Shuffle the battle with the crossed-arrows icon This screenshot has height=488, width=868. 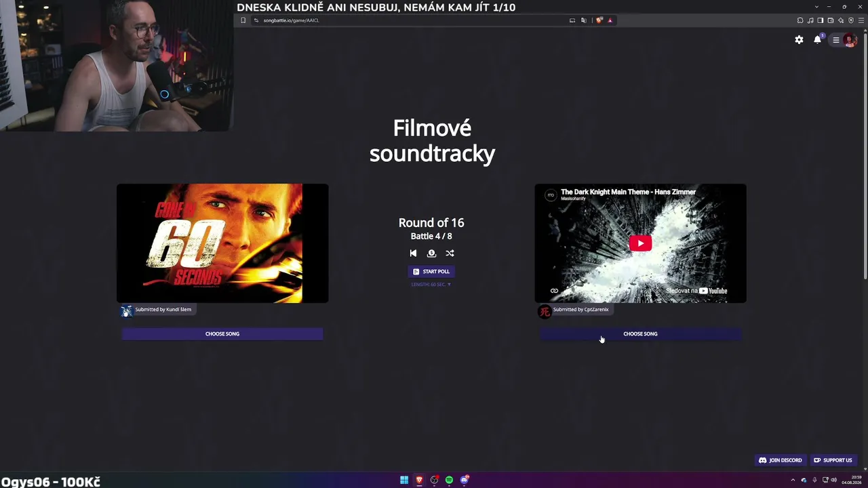(x=450, y=253)
